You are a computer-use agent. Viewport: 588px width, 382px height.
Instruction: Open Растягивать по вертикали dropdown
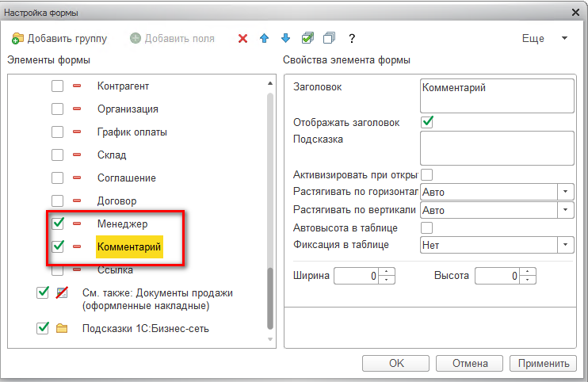(x=565, y=210)
